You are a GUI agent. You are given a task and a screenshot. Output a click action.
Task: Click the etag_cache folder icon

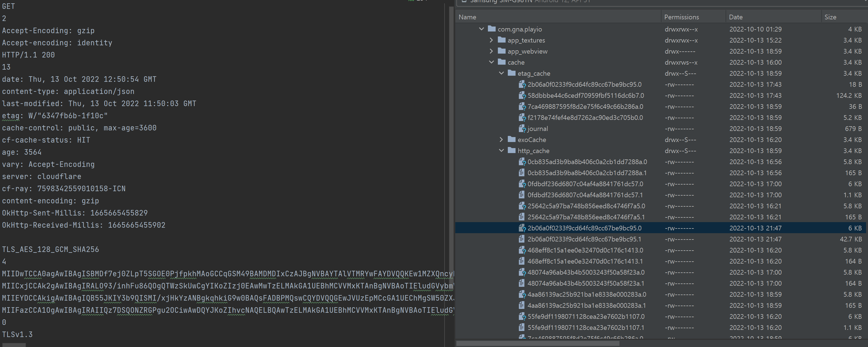click(x=511, y=73)
